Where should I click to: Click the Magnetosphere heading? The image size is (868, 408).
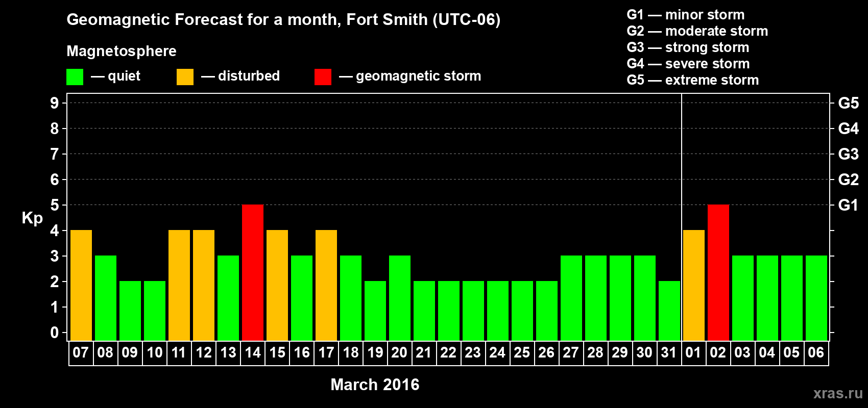122,52
